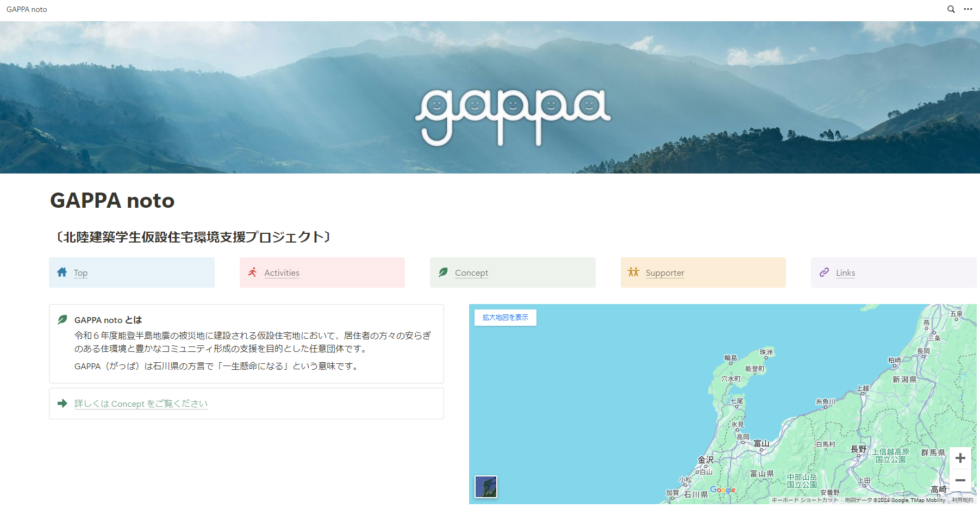The width and height of the screenshot is (980, 508).
Task: Open the three-dots more options menu
Action: click(968, 9)
